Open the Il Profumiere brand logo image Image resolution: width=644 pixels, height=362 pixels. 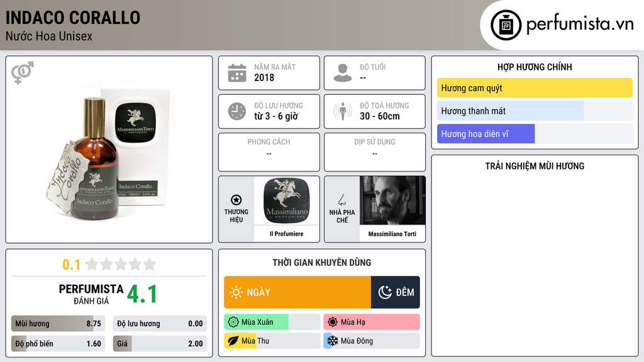click(287, 200)
